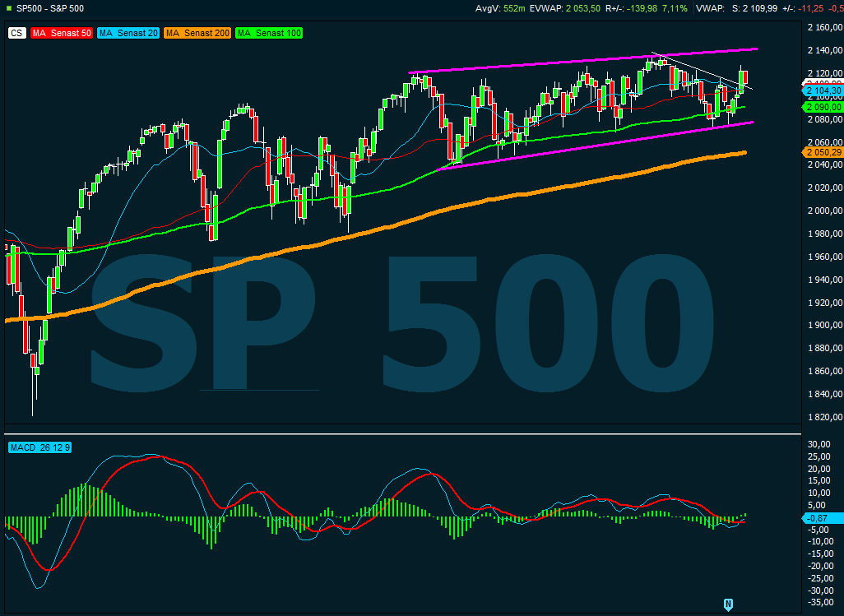Click the -20,00 MACD axis label
844x616 pixels.
click(x=818, y=566)
